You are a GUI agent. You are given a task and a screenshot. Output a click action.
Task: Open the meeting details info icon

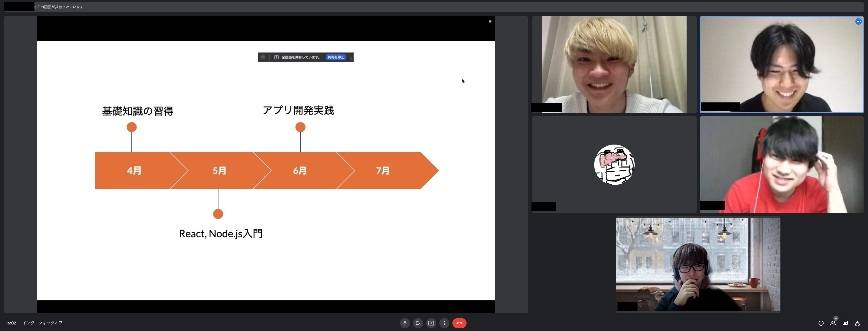[x=821, y=323]
